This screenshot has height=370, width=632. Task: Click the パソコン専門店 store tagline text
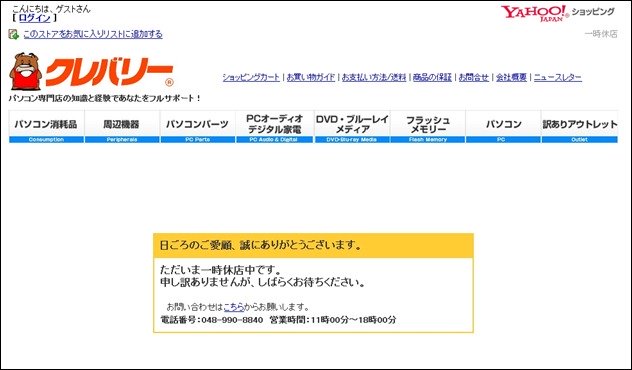[104, 98]
